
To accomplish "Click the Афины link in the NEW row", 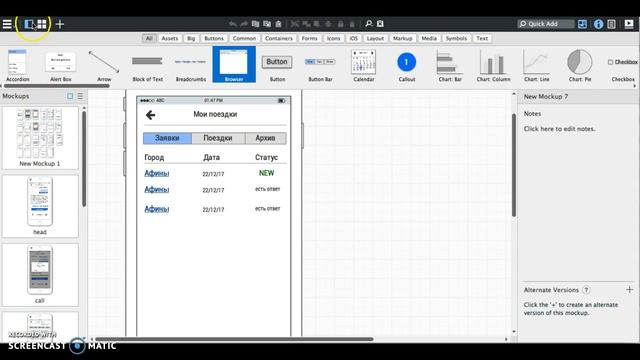I will (x=157, y=173).
